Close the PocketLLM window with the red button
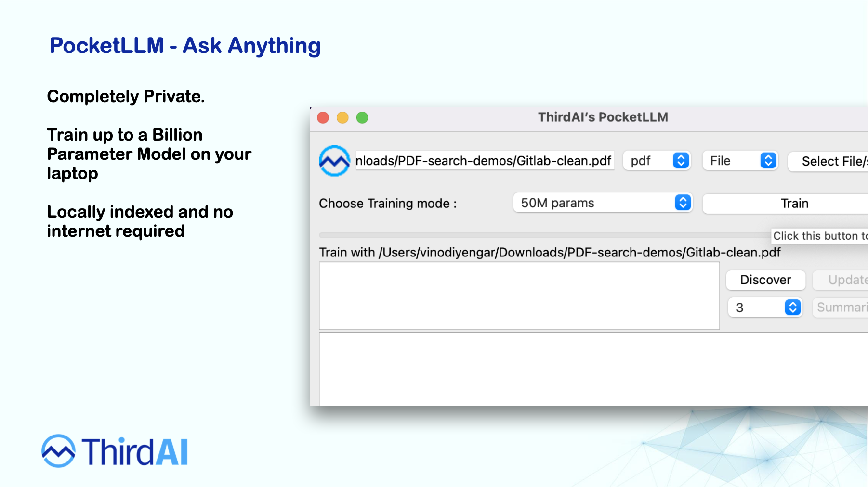868x487 pixels. coord(323,117)
